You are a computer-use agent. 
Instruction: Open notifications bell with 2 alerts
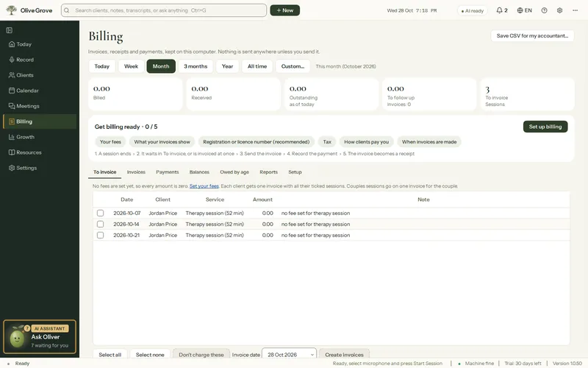pyautogui.click(x=502, y=10)
